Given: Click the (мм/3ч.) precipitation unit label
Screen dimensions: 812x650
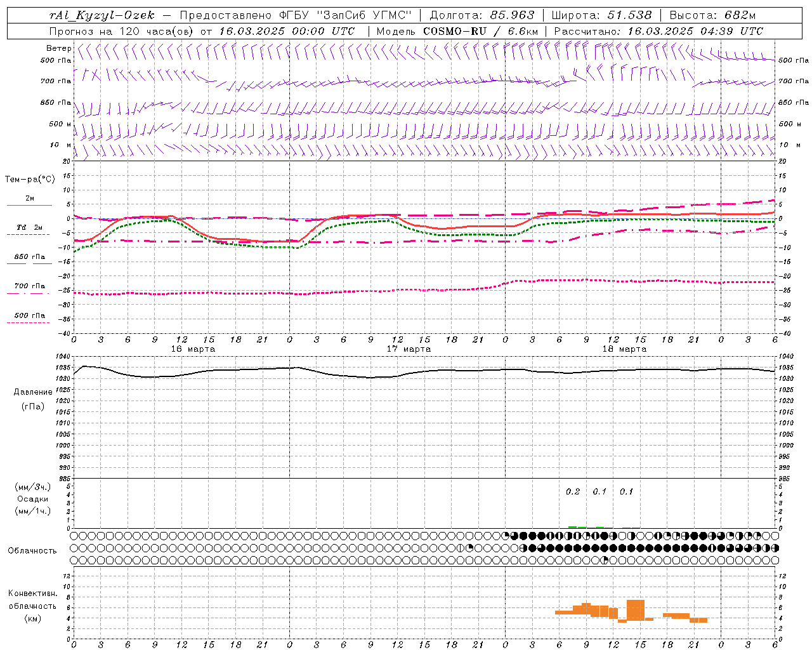Looking at the screenshot, I should pos(33,487).
